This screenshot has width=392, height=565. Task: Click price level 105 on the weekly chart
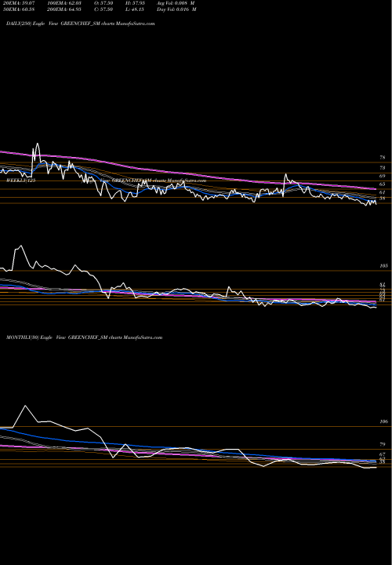[x=383, y=266]
